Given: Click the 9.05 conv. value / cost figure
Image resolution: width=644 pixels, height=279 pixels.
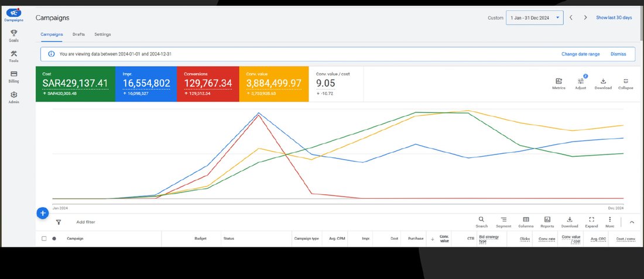Looking at the screenshot, I should click(x=326, y=83).
